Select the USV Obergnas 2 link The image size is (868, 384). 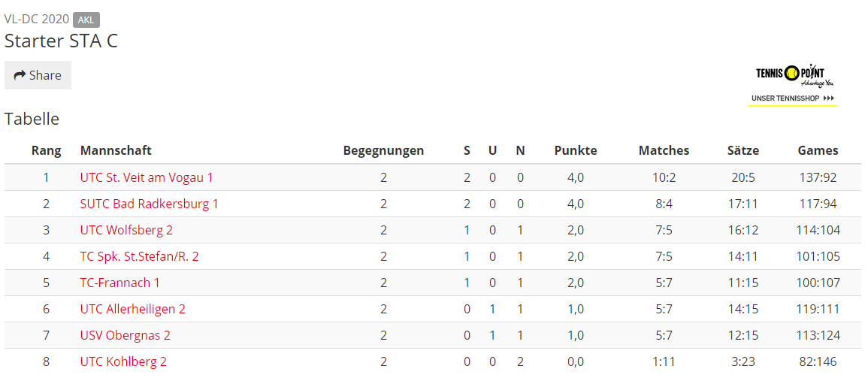point(125,335)
